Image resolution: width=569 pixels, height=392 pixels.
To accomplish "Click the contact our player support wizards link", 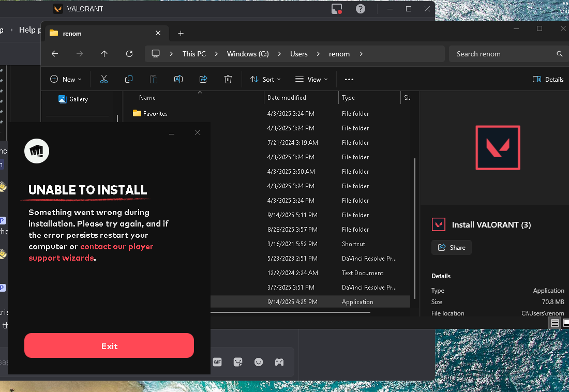I will 91,252.
